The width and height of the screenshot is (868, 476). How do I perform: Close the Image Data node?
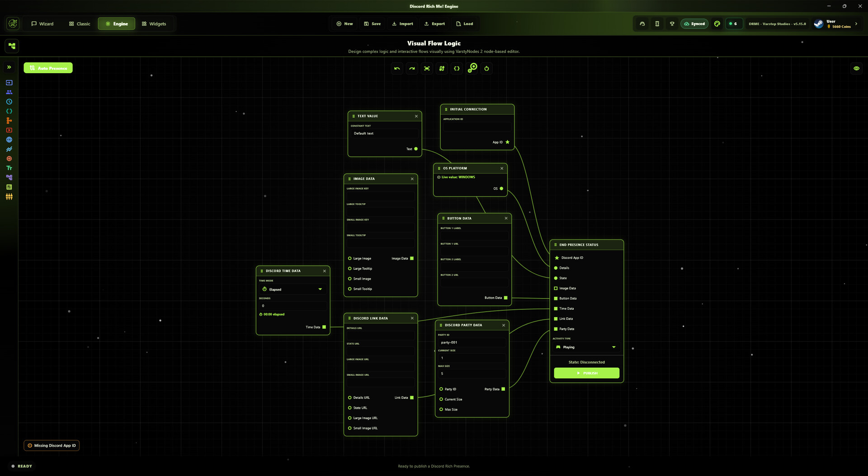coord(412,179)
